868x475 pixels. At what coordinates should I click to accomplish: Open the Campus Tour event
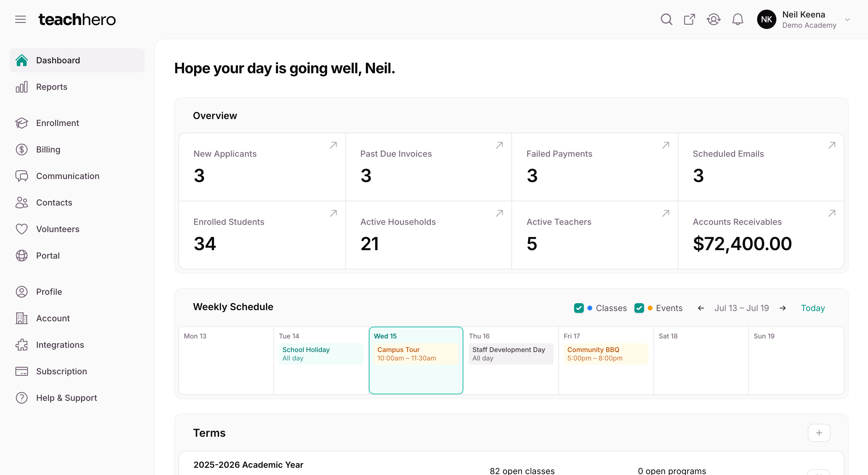pos(416,354)
